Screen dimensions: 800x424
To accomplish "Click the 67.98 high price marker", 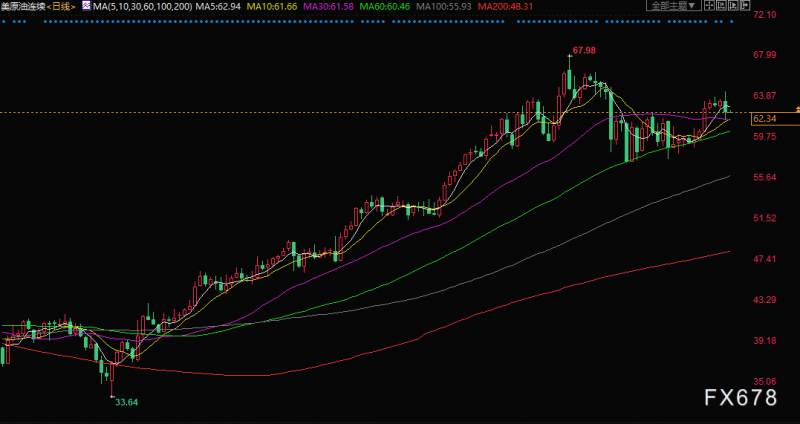I will [584, 51].
